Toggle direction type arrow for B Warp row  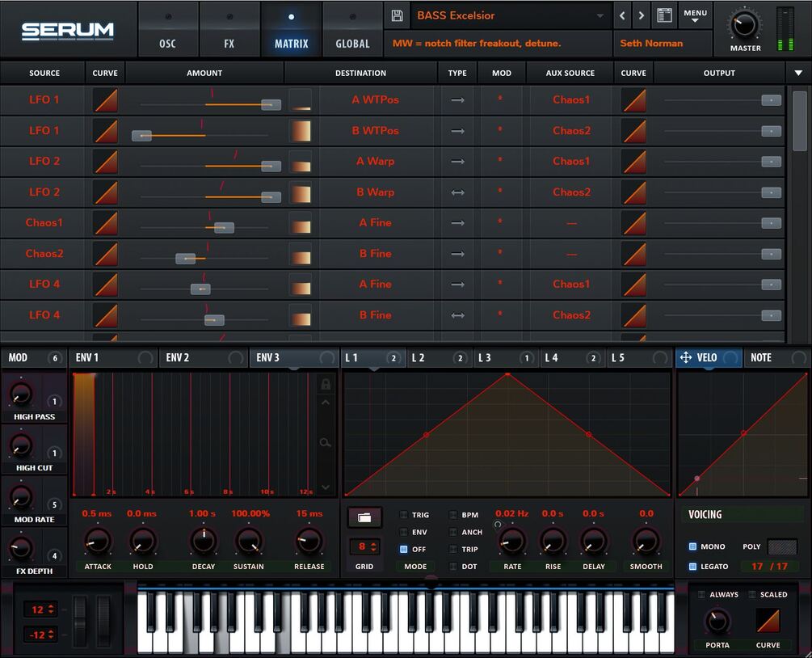(458, 192)
